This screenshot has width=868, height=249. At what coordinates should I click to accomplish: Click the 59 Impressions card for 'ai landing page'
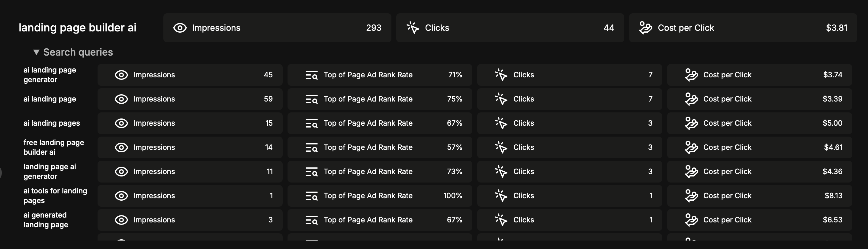(x=190, y=99)
